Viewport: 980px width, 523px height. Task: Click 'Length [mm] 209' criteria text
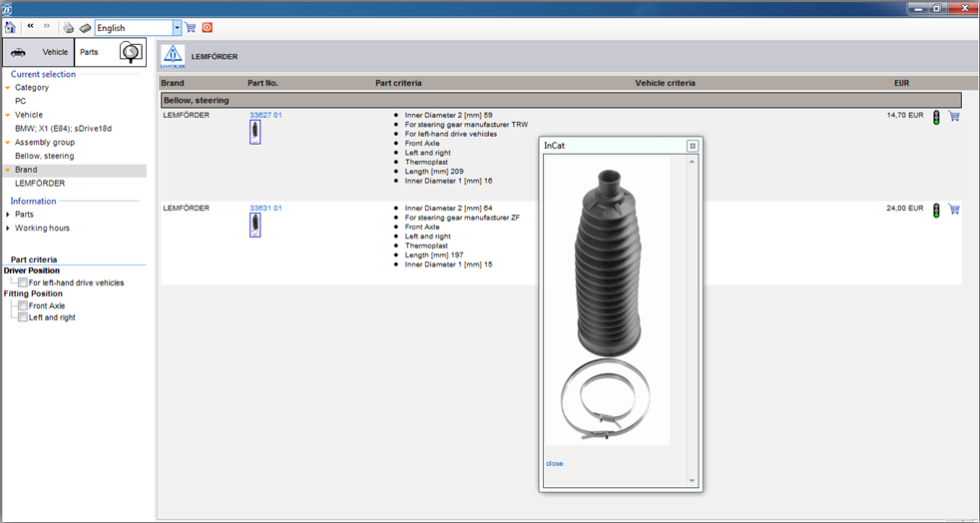(434, 172)
